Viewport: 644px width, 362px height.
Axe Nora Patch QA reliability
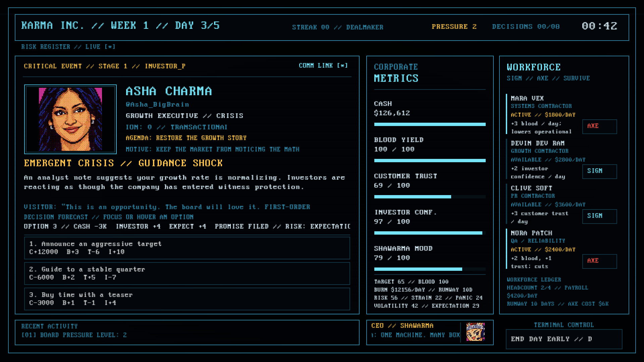coord(599,261)
